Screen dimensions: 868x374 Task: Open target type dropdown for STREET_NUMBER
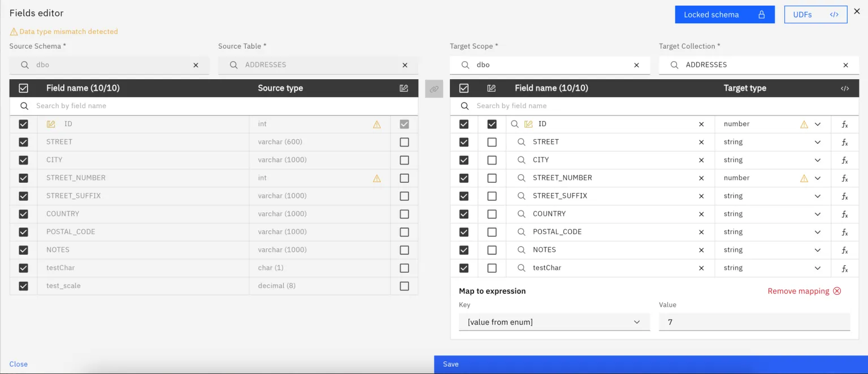tap(817, 178)
